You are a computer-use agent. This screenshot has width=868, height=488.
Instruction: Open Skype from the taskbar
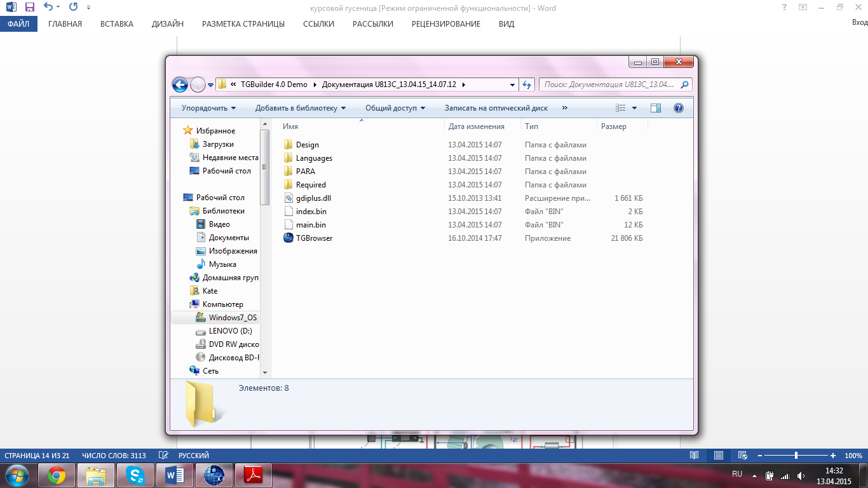coord(135,475)
